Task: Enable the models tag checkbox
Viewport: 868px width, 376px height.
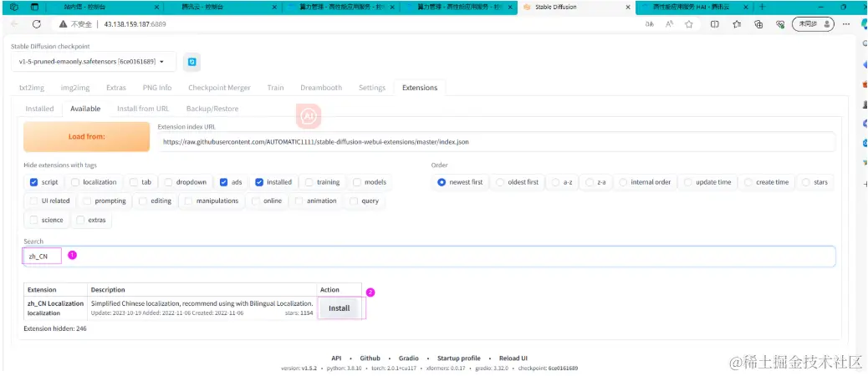Action: pyautogui.click(x=357, y=182)
